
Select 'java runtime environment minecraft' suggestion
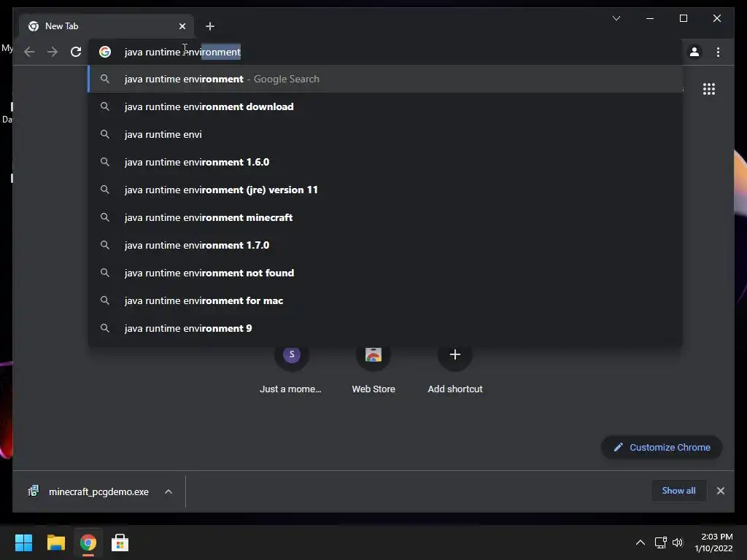coord(385,217)
